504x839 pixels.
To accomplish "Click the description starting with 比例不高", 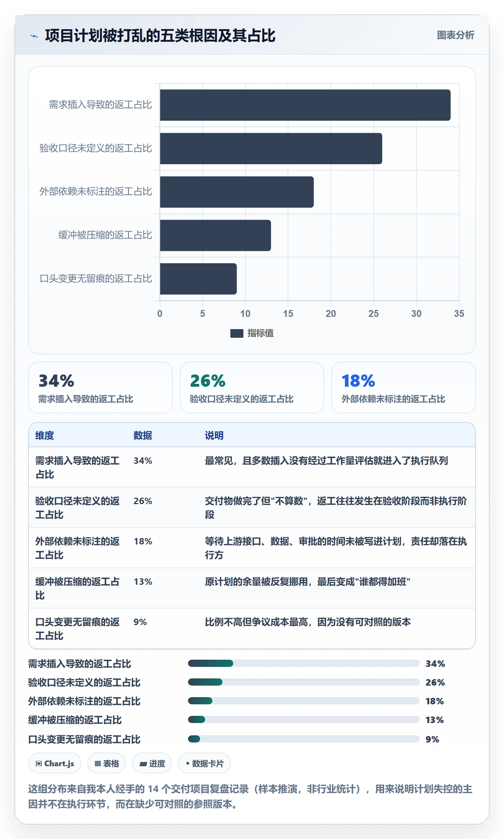I will 308,622.
